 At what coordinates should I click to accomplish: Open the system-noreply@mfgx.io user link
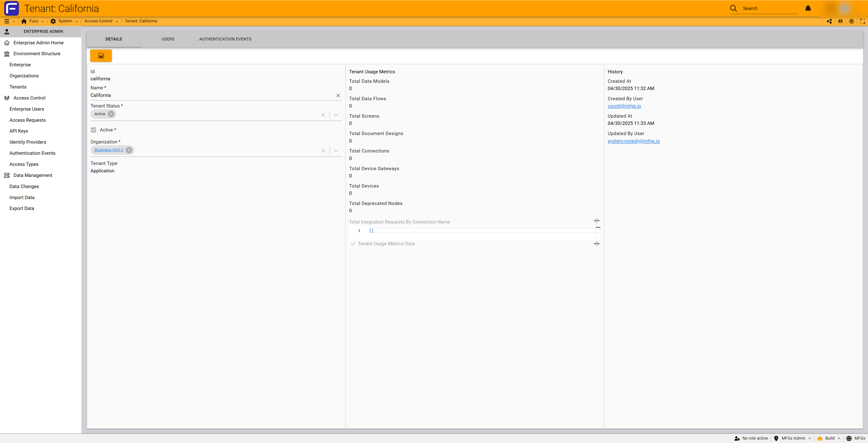tap(633, 141)
